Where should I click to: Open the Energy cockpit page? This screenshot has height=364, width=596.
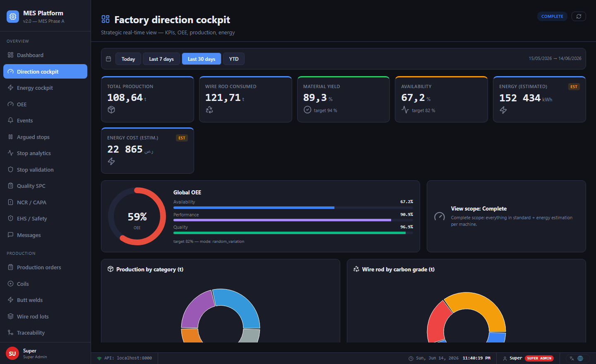pos(45,88)
